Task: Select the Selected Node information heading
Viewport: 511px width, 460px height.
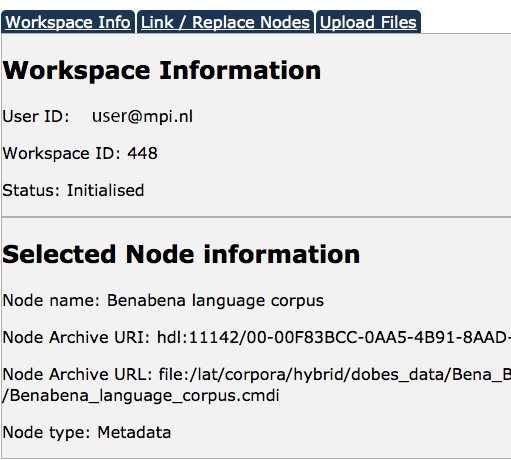Action: click(x=181, y=254)
